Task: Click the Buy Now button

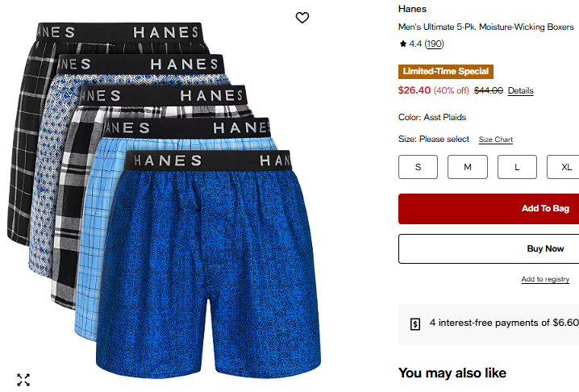Action: click(x=489, y=248)
